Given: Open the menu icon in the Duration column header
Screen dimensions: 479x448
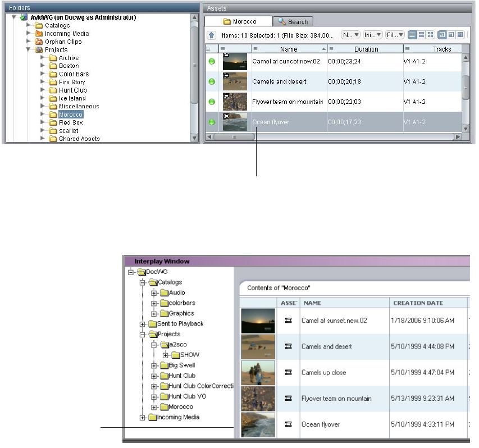Looking at the screenshot, I should tap(331, 48).
